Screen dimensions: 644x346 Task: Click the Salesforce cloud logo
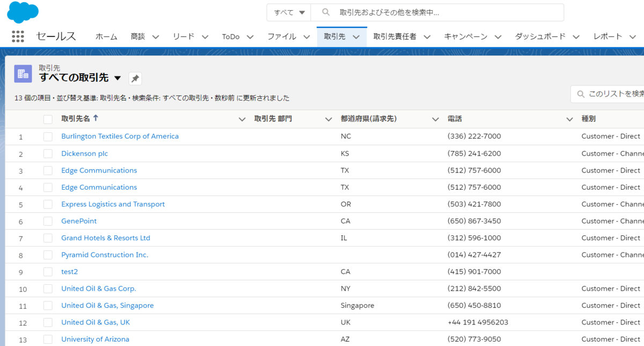pyautogui.click(x=23, y=12)
